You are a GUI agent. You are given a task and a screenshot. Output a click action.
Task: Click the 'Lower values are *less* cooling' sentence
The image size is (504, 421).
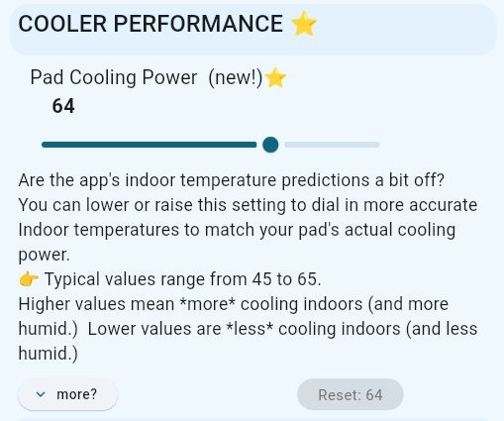click(244, 329)
